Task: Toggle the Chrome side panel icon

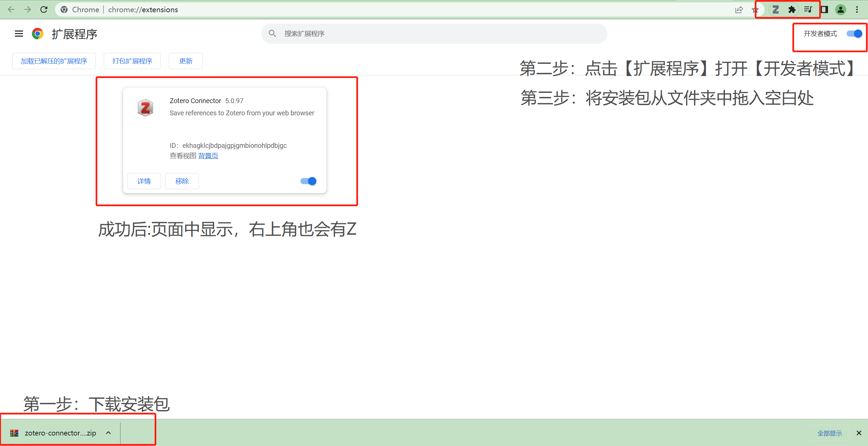Action: point(824,9)
